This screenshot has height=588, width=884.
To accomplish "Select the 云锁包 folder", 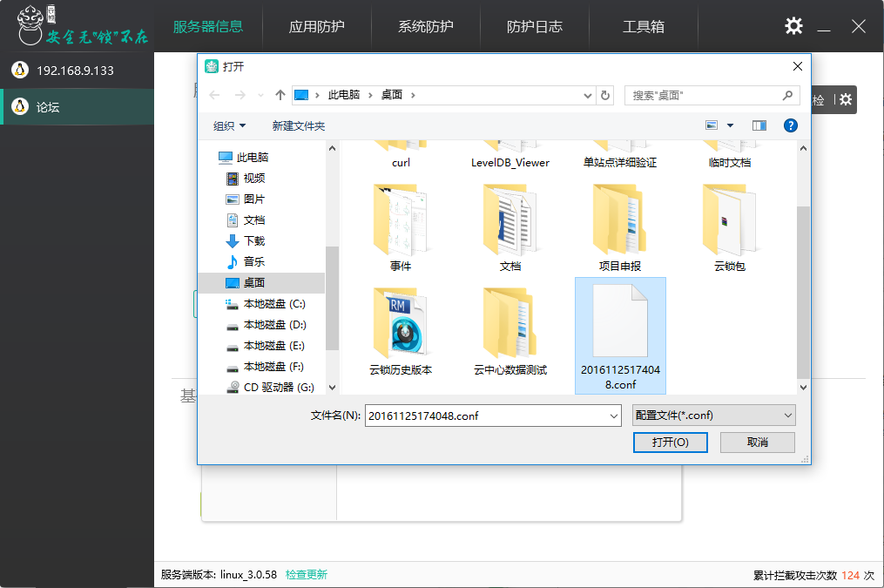I will click(730, 227).
